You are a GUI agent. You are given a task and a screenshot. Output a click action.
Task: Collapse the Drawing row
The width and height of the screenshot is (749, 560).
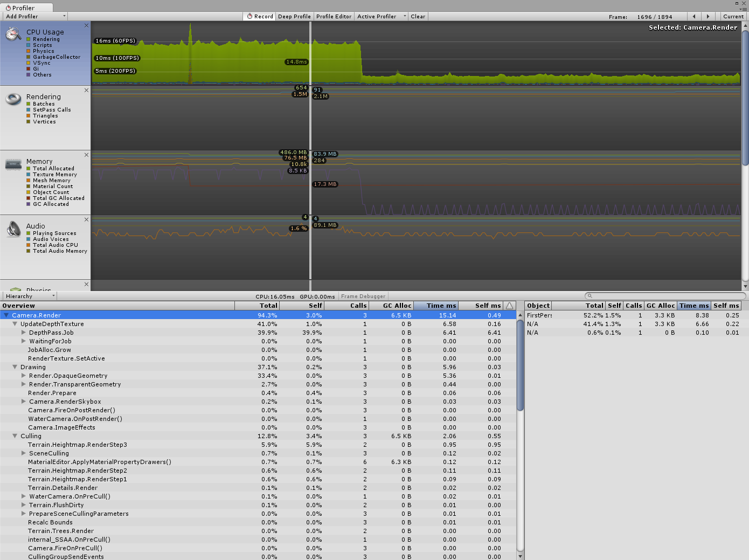click(15, 367)
